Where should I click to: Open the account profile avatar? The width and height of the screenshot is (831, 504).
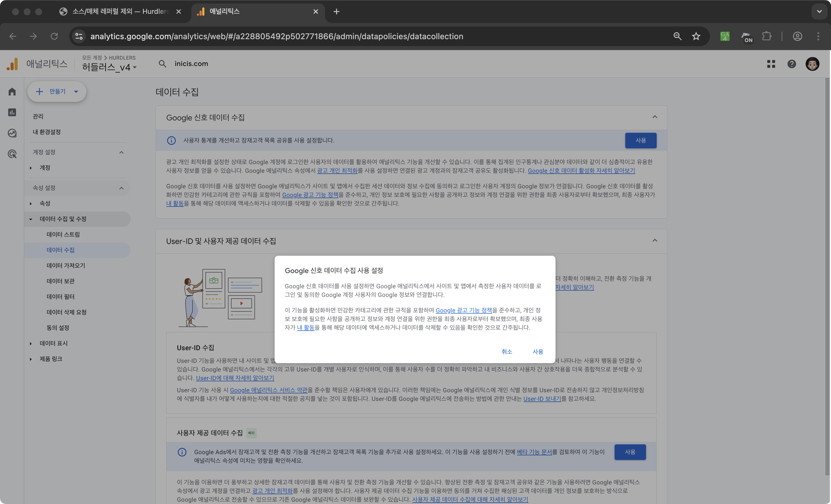pos(812,64)
